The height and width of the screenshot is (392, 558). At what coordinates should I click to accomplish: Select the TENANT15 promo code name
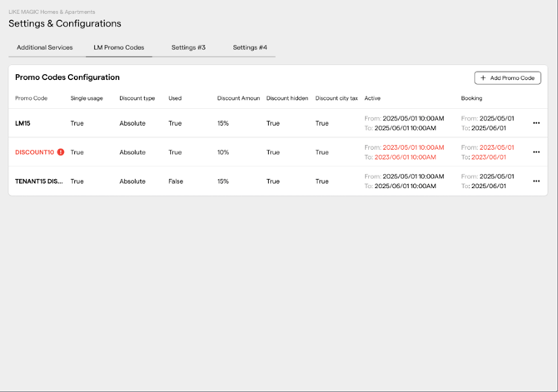39,181
